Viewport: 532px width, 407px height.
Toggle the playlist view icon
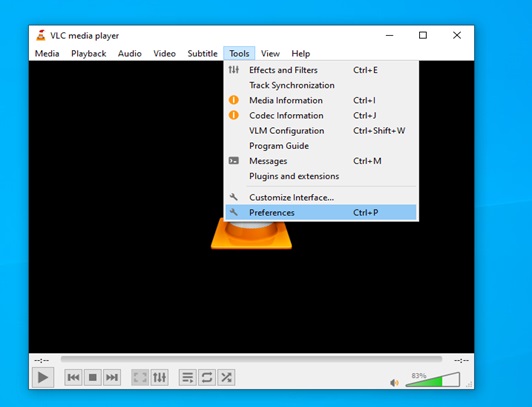tap(187, 377)
